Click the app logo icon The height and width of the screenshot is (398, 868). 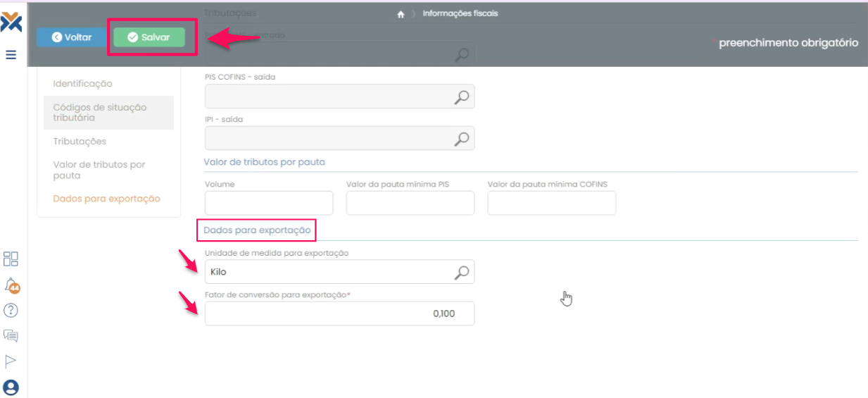(x=11, y=23)
